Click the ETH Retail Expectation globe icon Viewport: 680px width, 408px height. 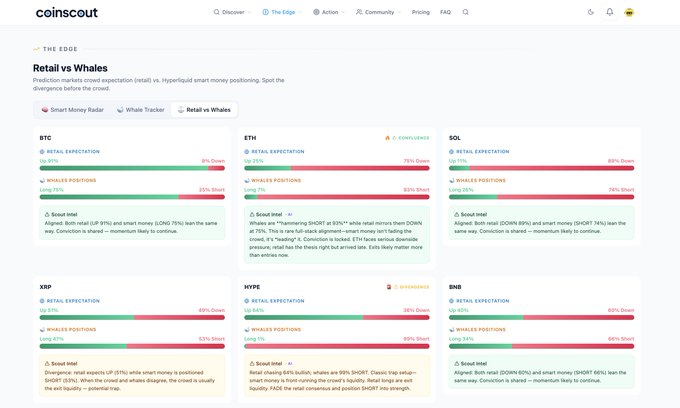[x=247, y=152]
